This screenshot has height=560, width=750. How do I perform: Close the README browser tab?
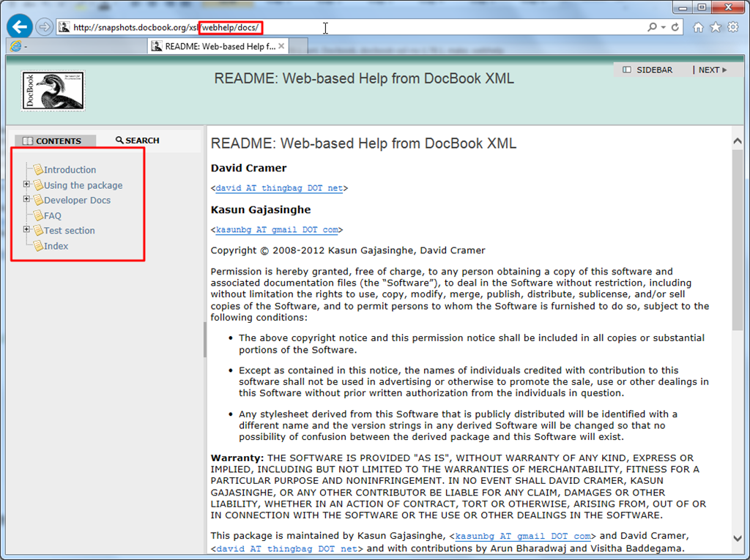click(x=281, y=46)
